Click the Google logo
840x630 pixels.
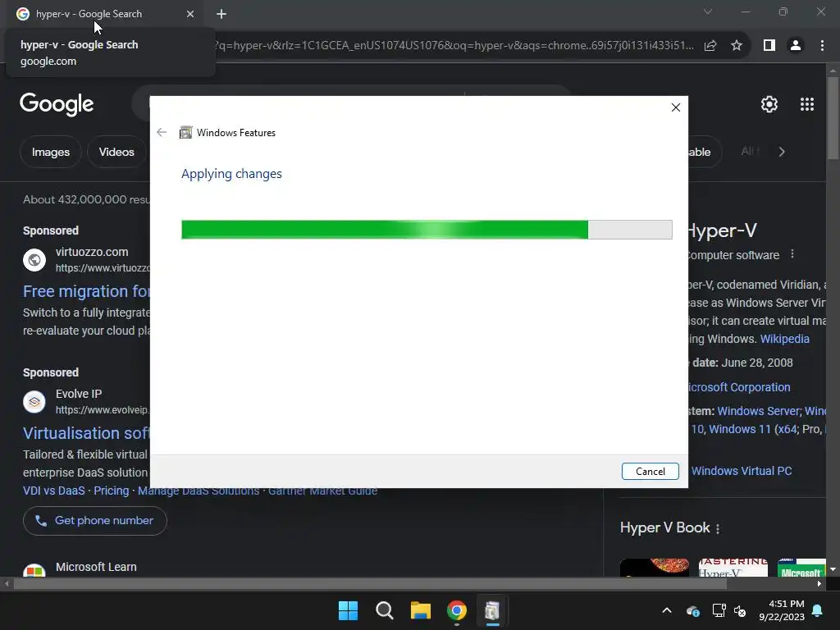tap(57, 104)
